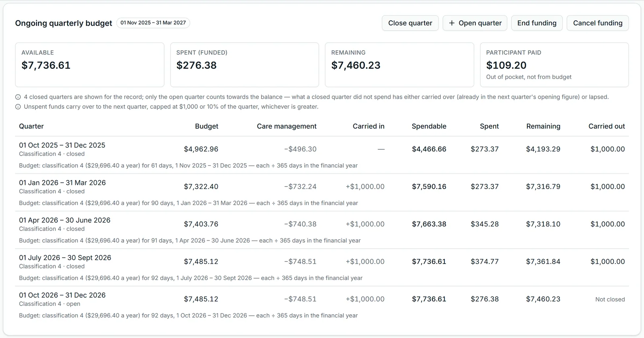Screen dimensions: 644x338
Task: Click remaining value $7,318.10
Action: tap(543, 224)
